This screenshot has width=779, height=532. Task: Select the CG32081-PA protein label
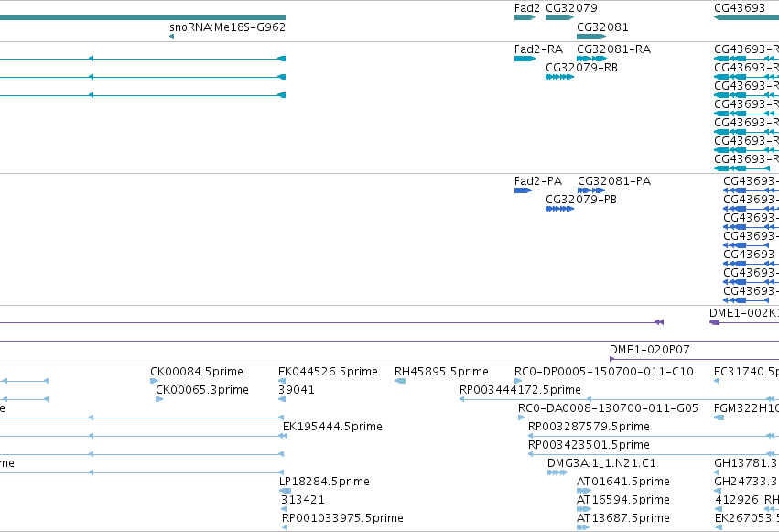coord(614,181)
